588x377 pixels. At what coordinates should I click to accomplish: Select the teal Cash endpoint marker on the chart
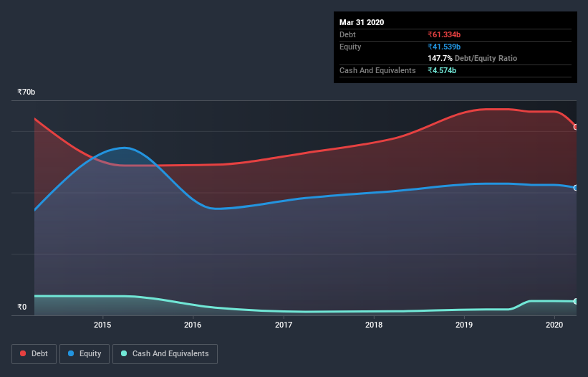[x=576, y=301]
